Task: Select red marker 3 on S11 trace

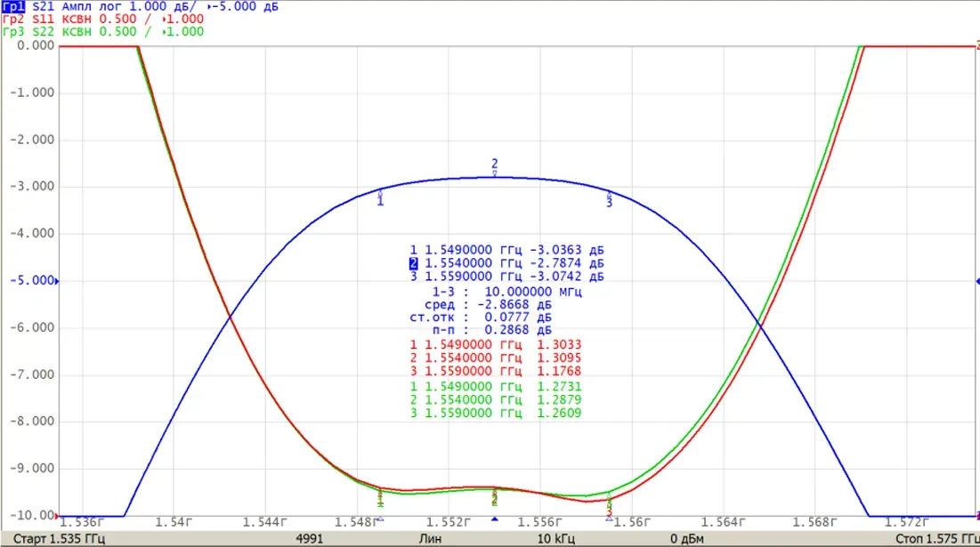Action: pos(610,512)
